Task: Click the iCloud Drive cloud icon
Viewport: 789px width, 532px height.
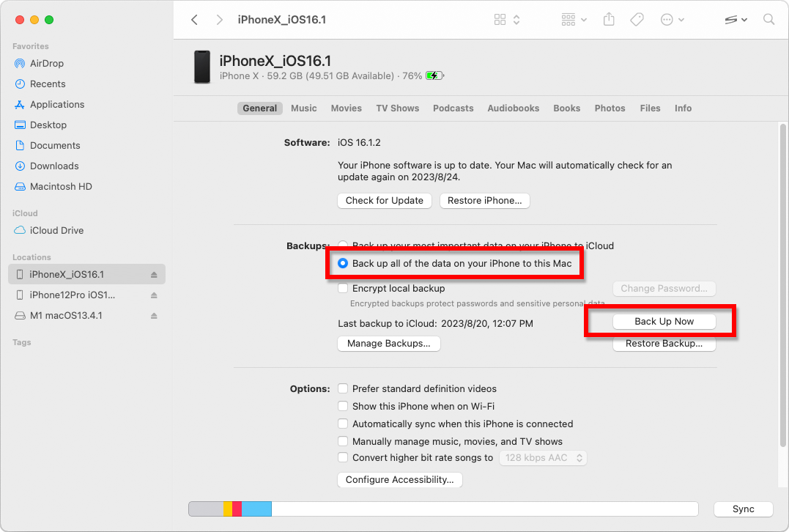Action: pos(20,230)
